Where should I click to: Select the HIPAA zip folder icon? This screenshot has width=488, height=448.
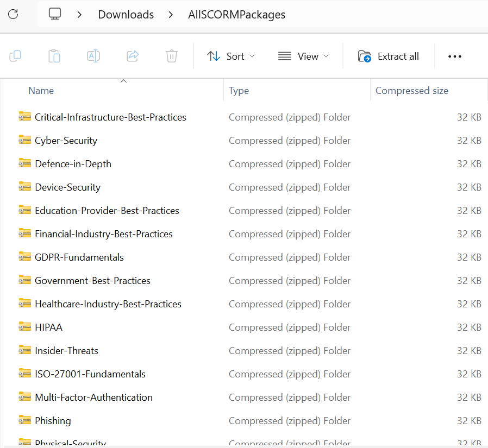coord(25,327)
